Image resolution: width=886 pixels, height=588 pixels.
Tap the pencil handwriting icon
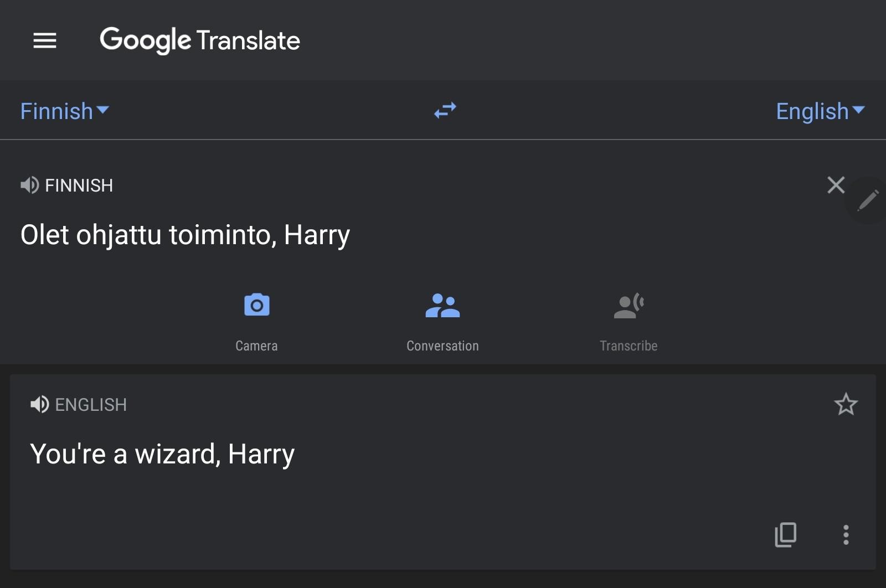(x=868, y=200)
